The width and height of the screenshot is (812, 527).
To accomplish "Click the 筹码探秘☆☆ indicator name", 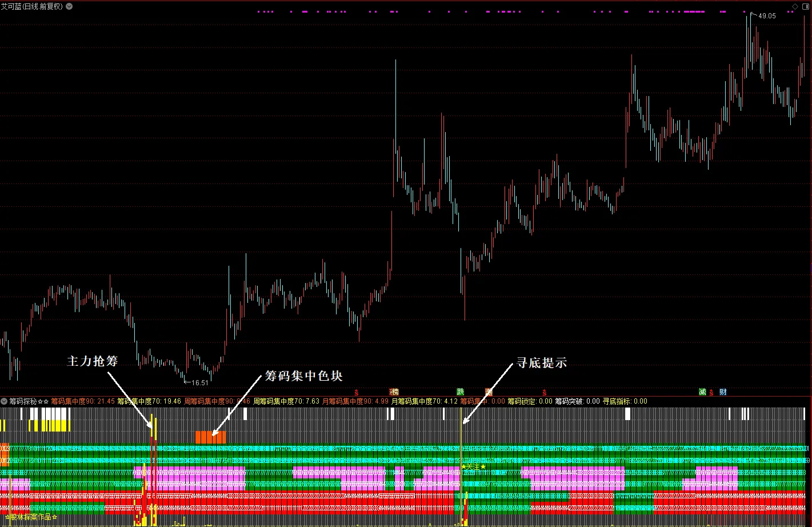I will click(x=29, y=401).
